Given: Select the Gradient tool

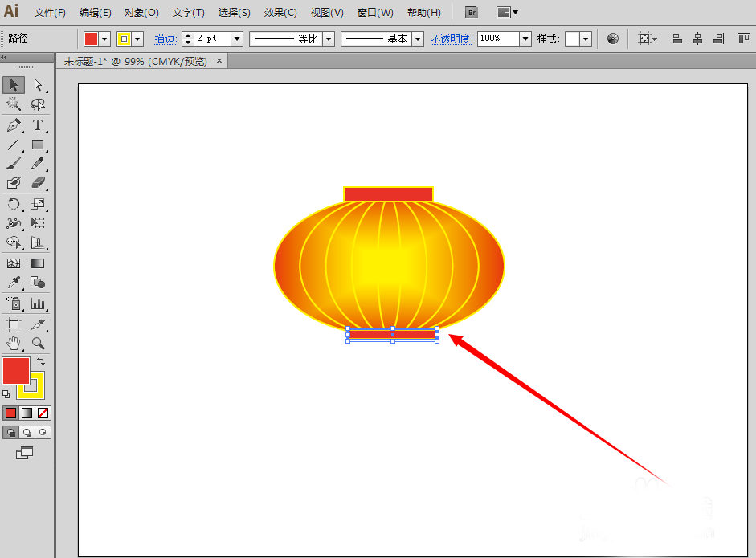Looking at the screenshot, I should pos(38,263).
